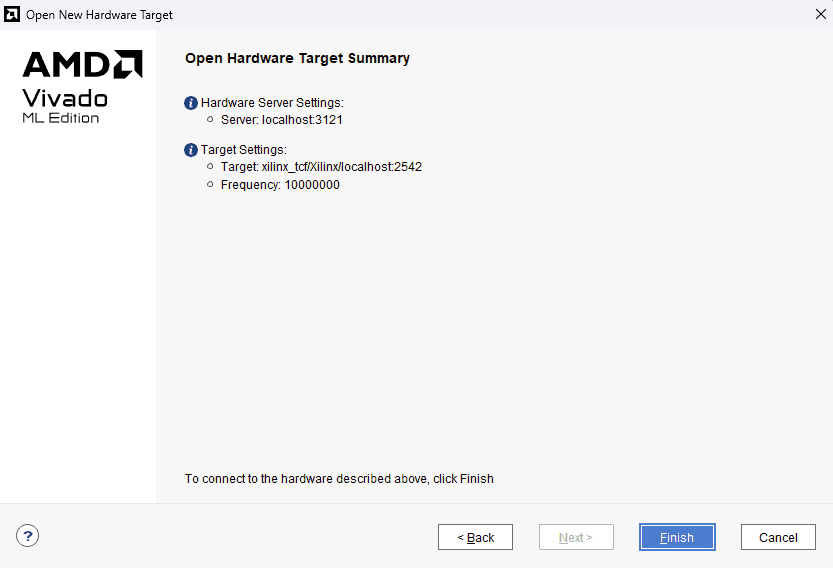This screenshot has width=833, height=568.
Task: Close the Open New Hardware Target dialog
Action: tap(820, 15)
